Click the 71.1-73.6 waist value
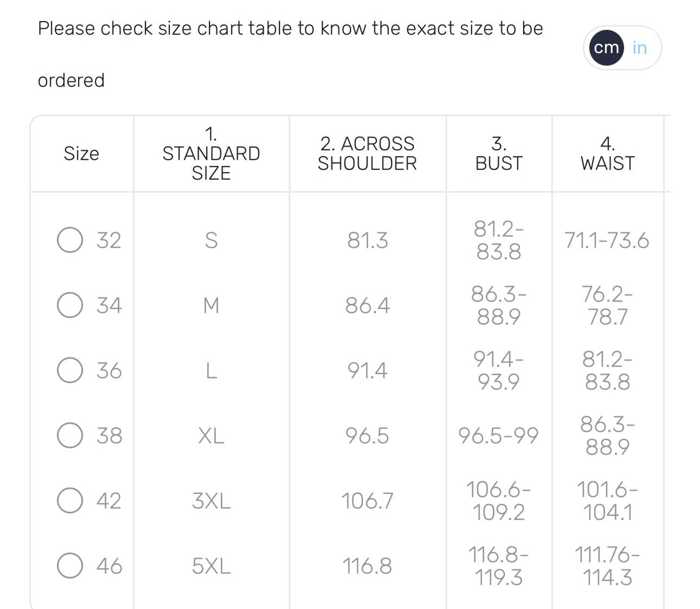The width and height of the screenshot is (700, 609). [x=607, y=240]
